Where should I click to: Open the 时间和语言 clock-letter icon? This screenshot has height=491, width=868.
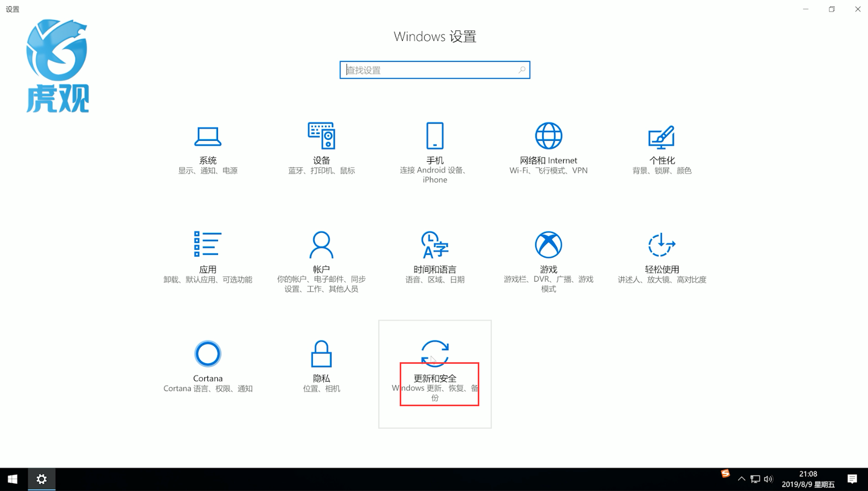point(435,245)
